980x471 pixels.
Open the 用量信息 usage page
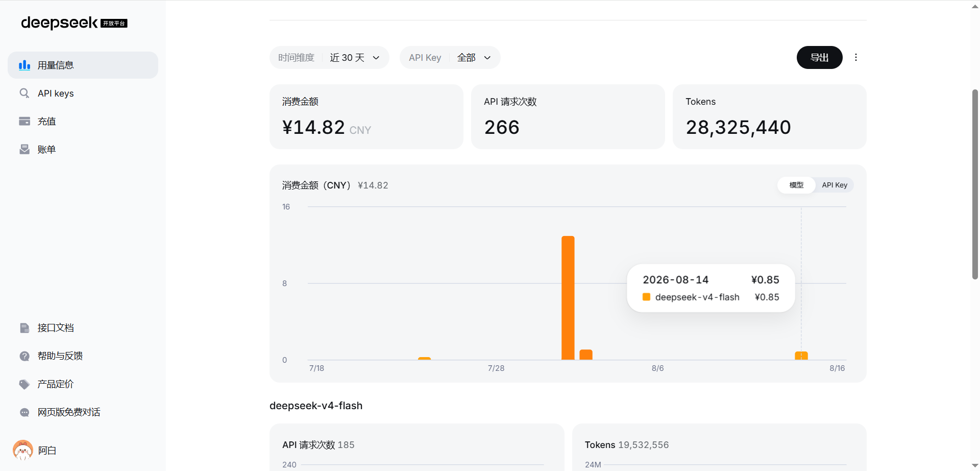click(83, 65)
